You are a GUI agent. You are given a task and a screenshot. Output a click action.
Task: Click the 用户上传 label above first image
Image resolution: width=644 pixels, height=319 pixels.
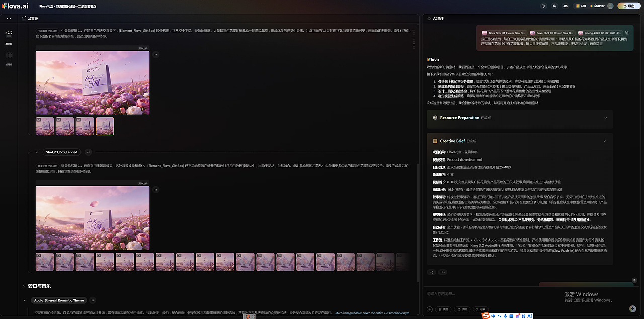pyautogui.click(x=144, y=48)
